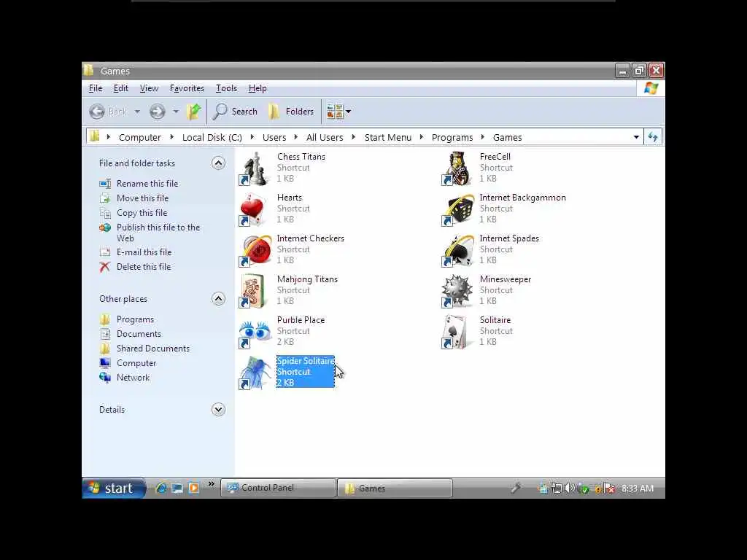
Task: Open the Edit menu
Action: (120, 88)
